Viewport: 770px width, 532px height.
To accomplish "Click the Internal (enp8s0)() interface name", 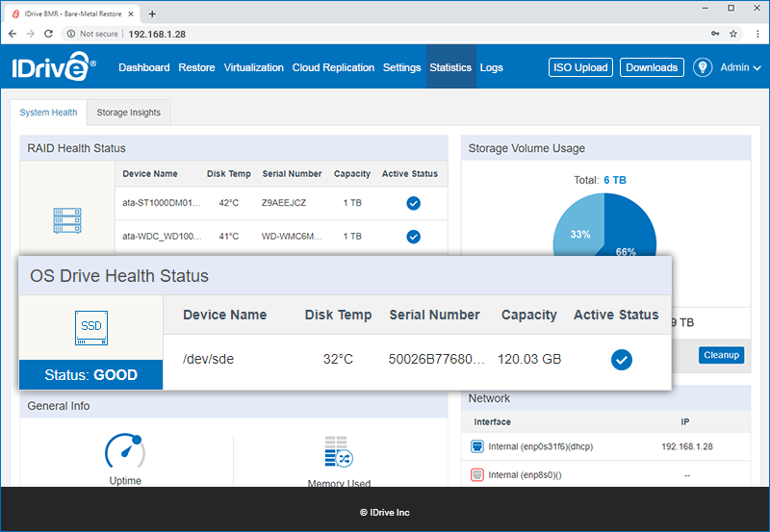I will point(525,475).
